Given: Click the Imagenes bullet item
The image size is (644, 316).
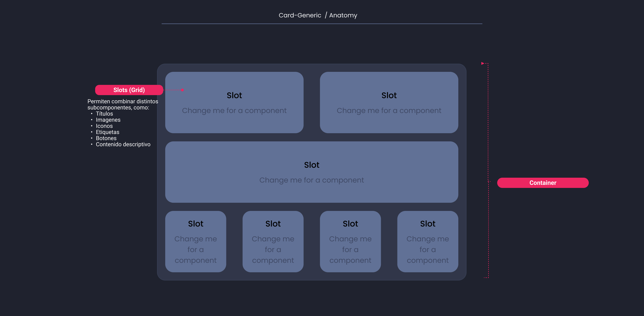Looking at the screenshot, I should 108,120.
